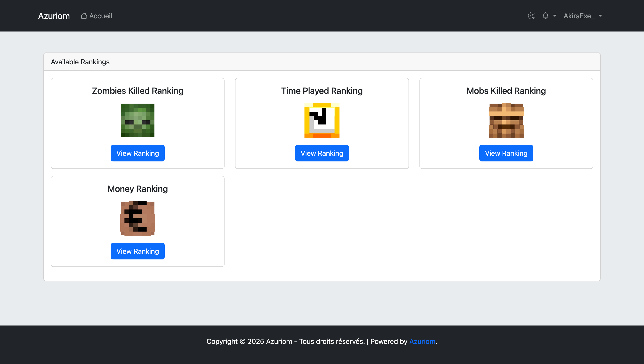This screenshot has height=364, width=644.
Task: View the Zombies Killed ranking
Action: tap(138, 153)
